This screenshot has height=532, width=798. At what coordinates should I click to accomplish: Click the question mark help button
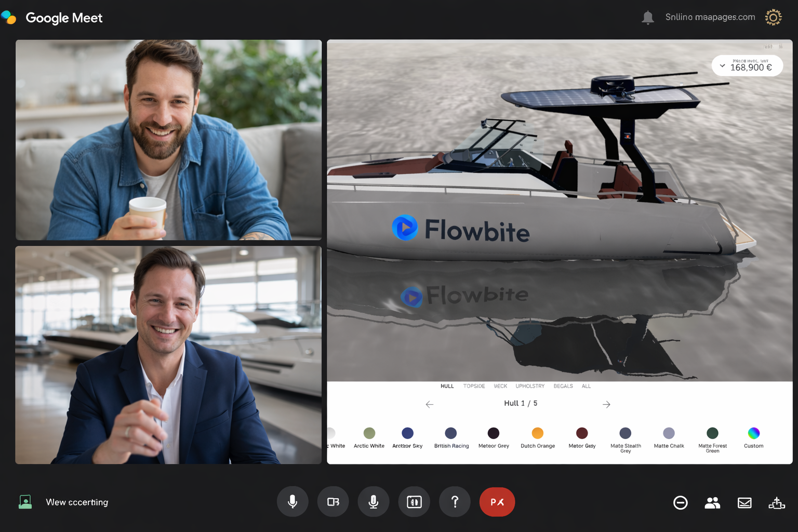(x=455, y=502)
